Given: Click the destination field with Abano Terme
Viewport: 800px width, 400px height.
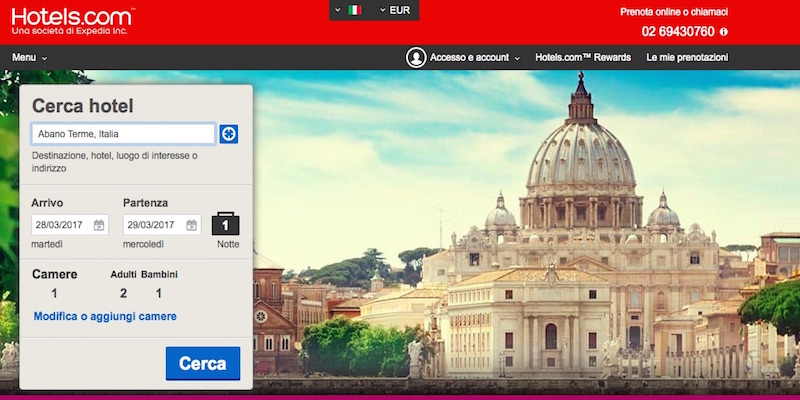Looking at the screenshot, I should [123, 134].
